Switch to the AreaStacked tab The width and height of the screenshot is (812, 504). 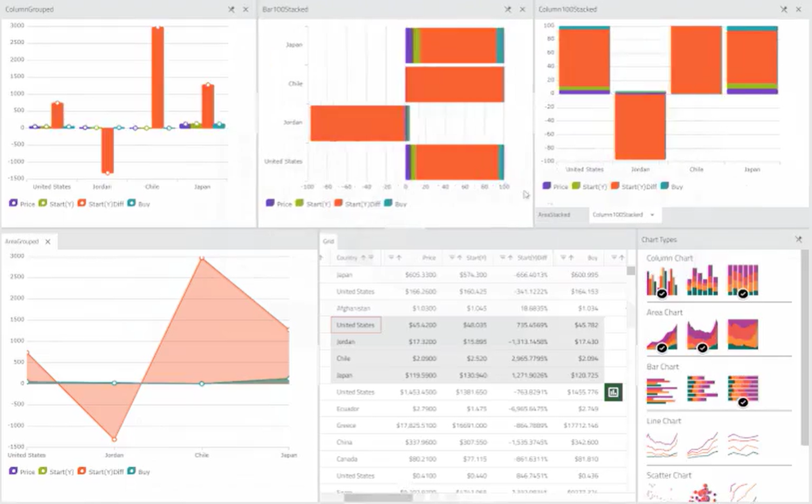pyautogui.click(x=554, y=215)
